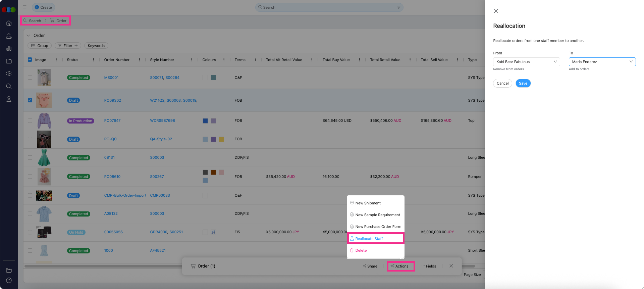644x289 pixels.
Task: Open the To staff dropdown
Action: pyautogui.click(x=602, y=62)
